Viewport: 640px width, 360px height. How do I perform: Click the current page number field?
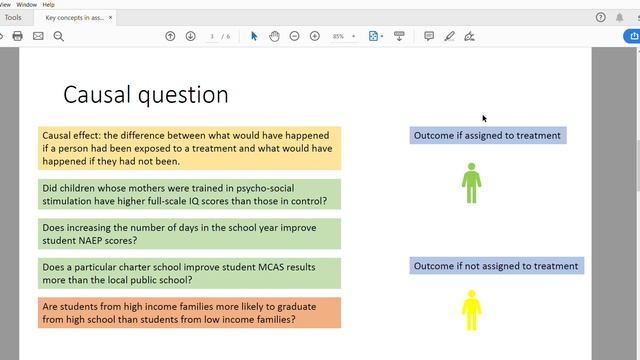point(212,36)
